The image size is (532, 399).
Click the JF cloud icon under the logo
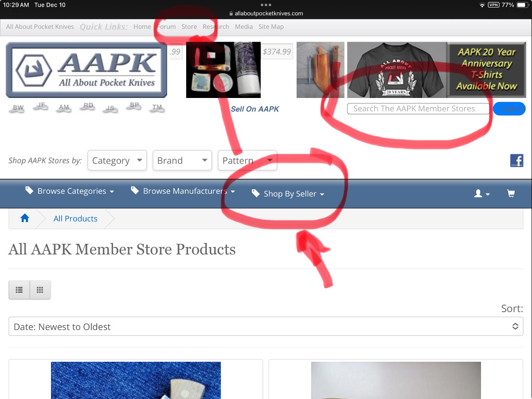pyautogui.click(x=41, y=106)
